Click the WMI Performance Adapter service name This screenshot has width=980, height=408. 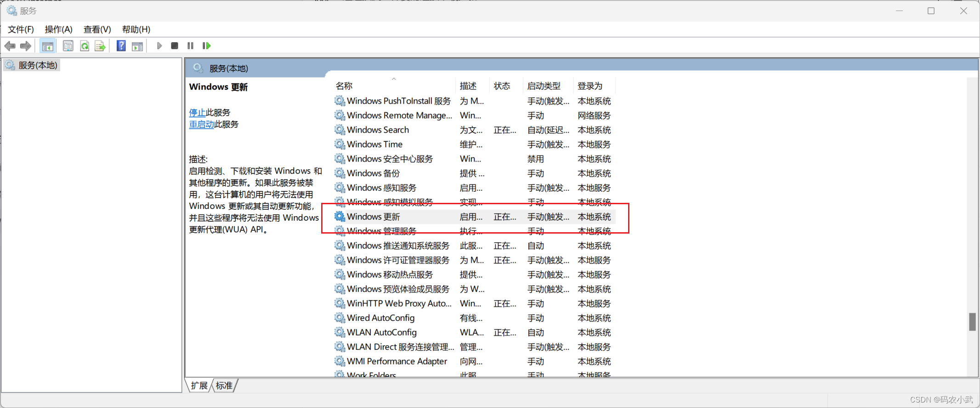[397, 361]
